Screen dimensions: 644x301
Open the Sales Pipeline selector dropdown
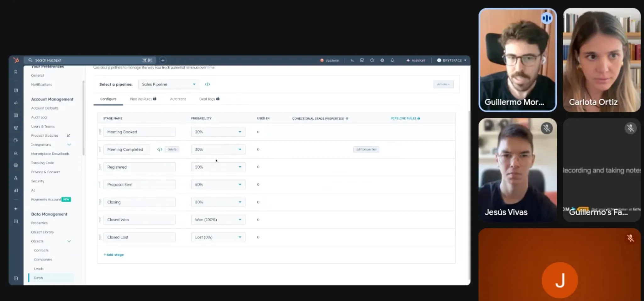[169, 84]
